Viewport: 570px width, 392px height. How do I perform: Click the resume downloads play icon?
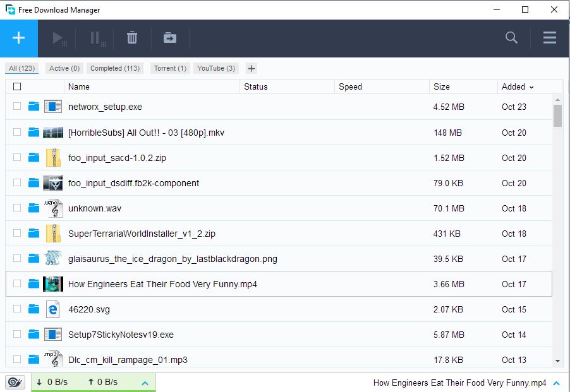(59, 38)
